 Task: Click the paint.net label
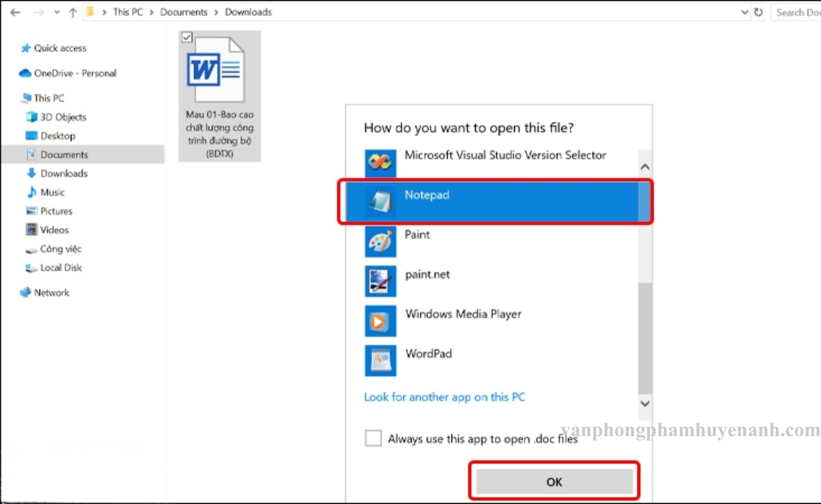(x=428, y=275)
